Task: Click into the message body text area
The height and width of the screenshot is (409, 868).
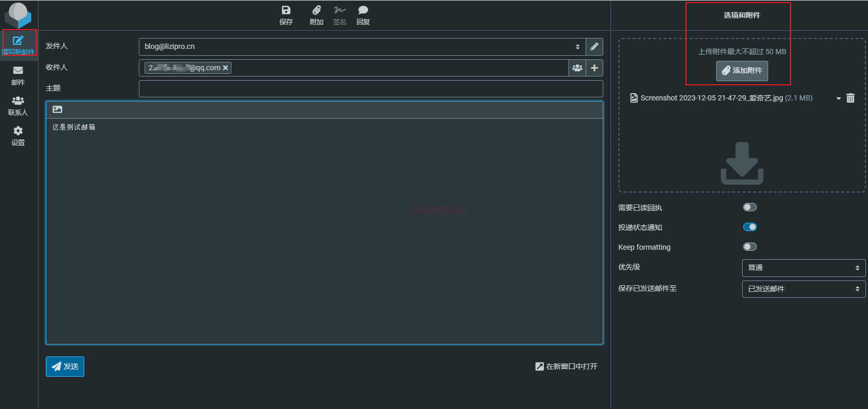Action: [325, 231]
